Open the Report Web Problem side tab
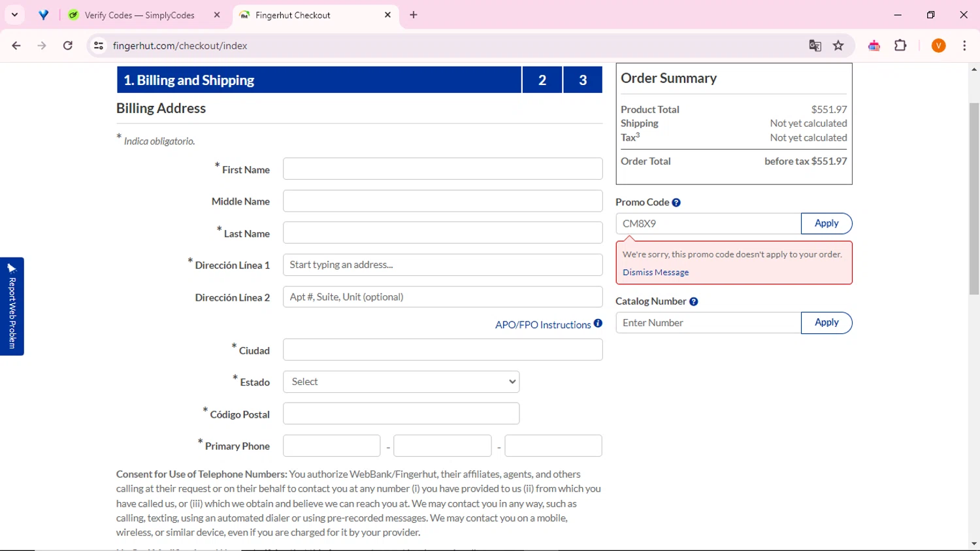 [12, 306]
